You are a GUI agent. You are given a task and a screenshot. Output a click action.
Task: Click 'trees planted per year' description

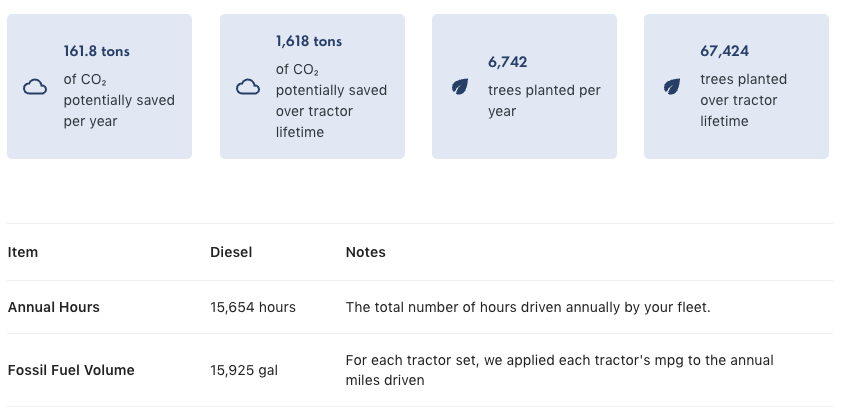point(544,101)
